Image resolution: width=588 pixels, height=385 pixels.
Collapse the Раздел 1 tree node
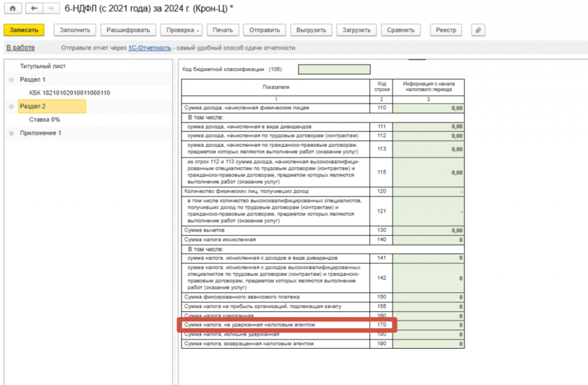pos(11,80)
